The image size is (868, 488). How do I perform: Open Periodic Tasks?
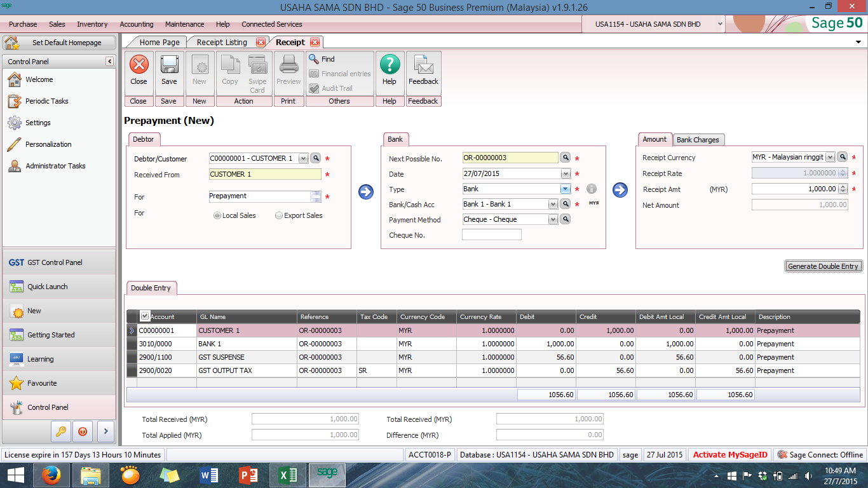[x=46, y=101]
